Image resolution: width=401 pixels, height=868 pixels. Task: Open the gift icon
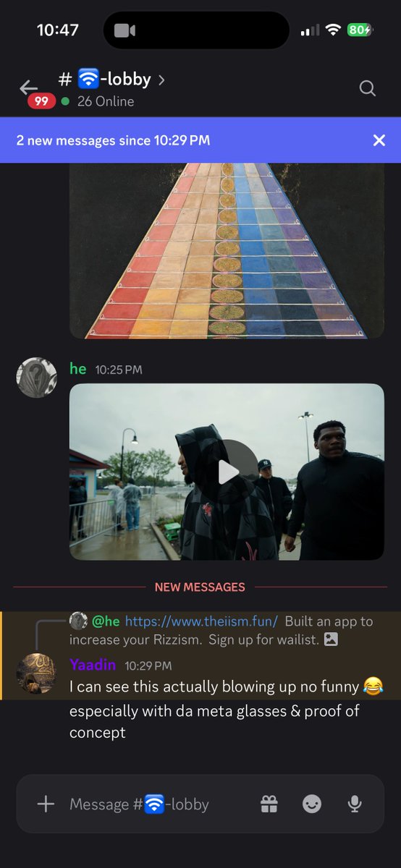269,804
